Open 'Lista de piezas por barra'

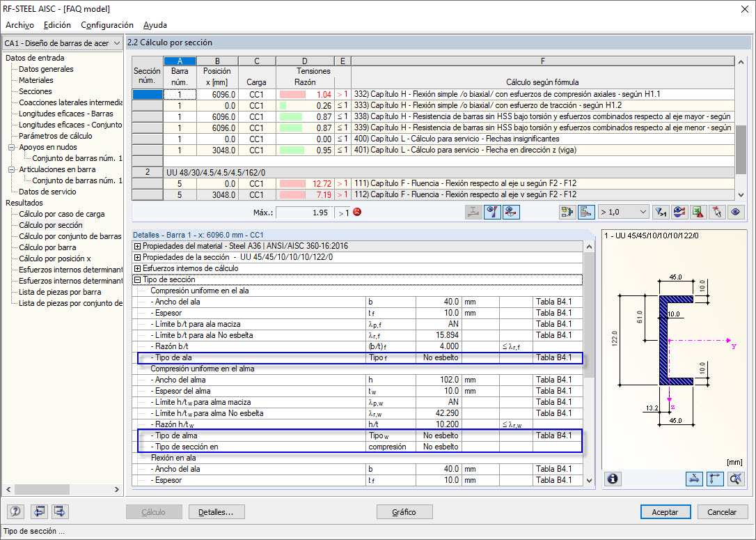[x=60, y=292]
